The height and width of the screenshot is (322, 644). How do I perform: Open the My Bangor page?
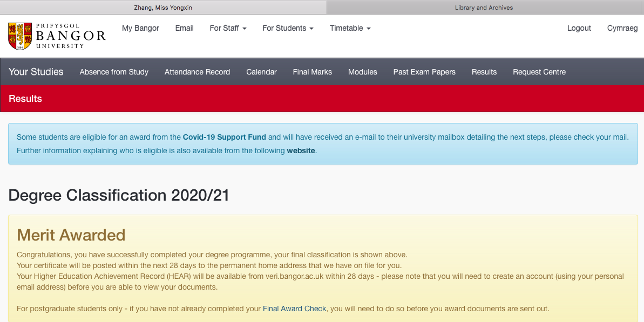coord(140,28)
